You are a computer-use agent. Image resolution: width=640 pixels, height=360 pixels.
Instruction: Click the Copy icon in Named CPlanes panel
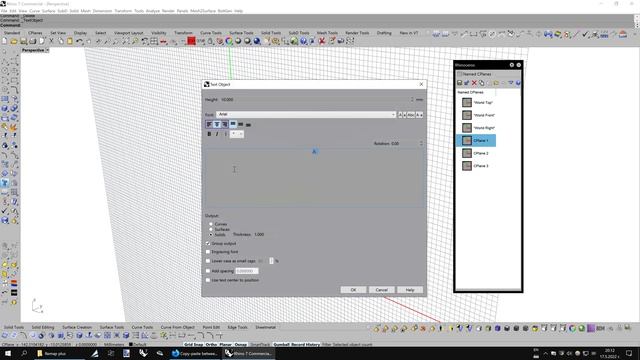coord(482,83)
